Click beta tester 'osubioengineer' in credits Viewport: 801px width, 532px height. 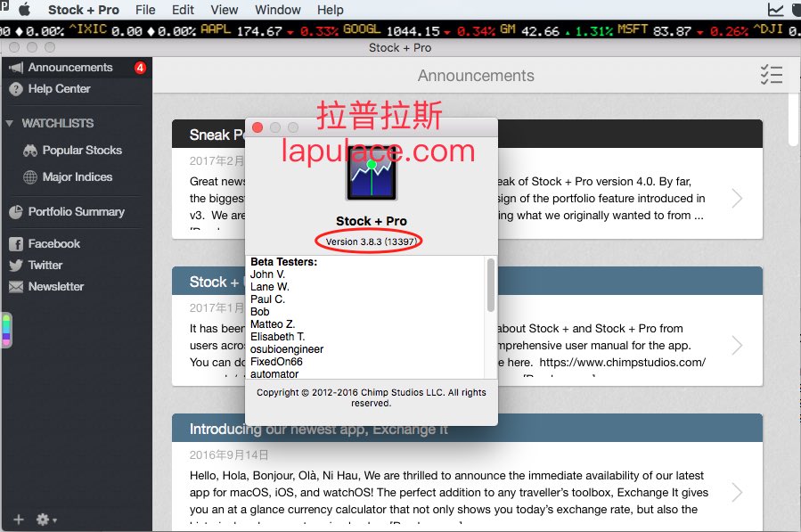[x=287, y=349]
